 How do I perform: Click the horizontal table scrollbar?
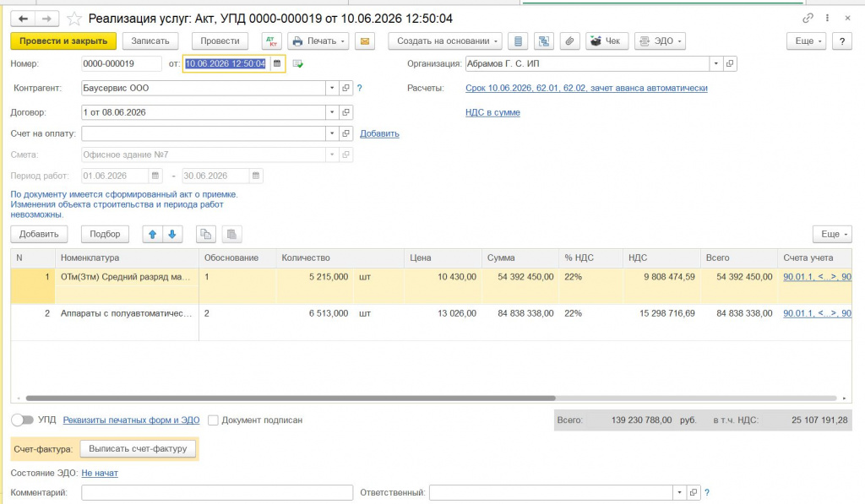coord(291,398)
